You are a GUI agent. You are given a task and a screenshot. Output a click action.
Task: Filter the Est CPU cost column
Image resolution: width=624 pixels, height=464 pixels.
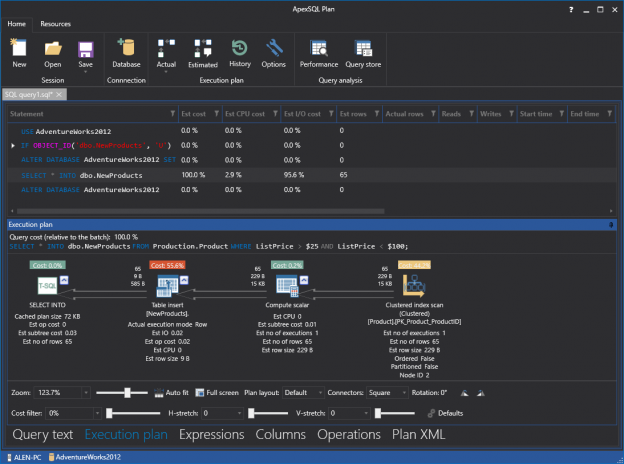pos(275,114)
